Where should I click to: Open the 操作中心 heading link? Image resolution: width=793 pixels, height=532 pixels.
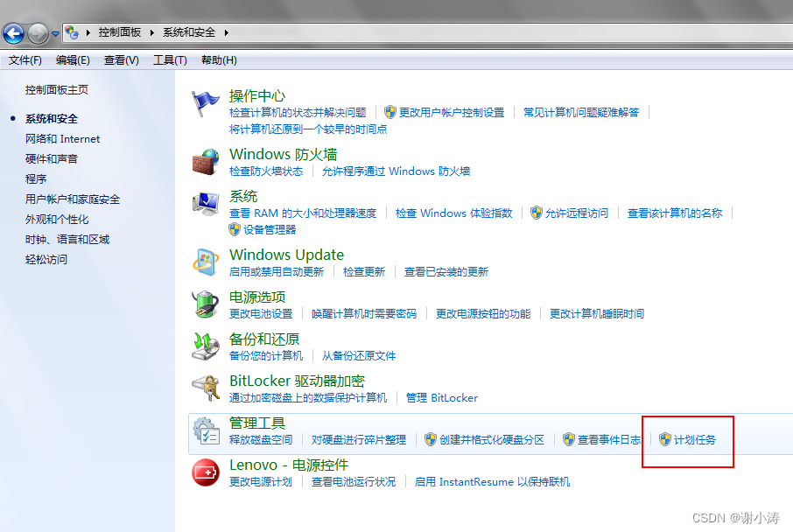(257, 95)
